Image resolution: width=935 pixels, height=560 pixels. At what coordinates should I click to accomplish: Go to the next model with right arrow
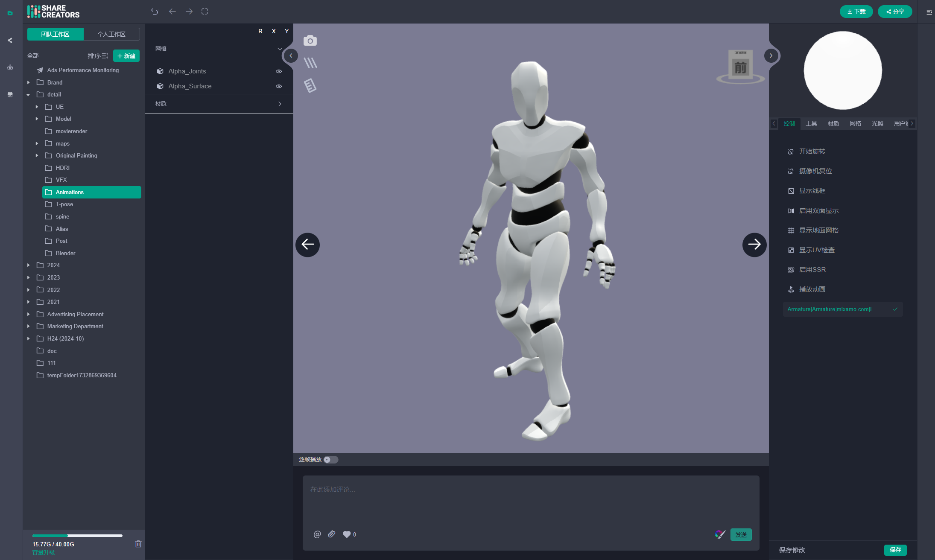[754, 245]
